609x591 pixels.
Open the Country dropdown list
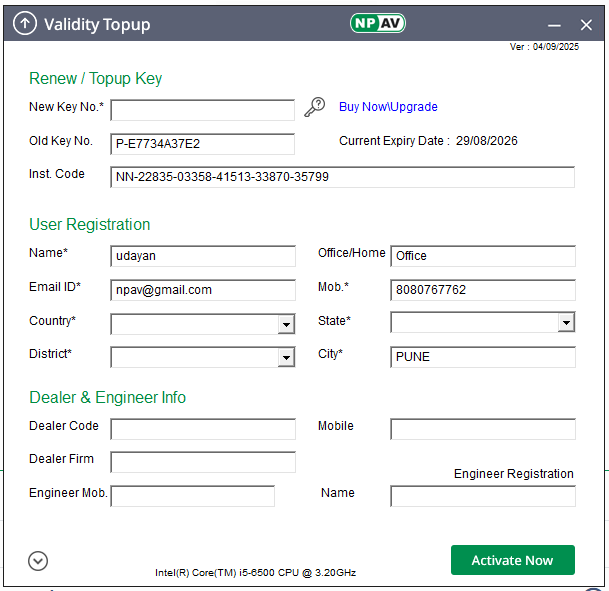[286, 324]
